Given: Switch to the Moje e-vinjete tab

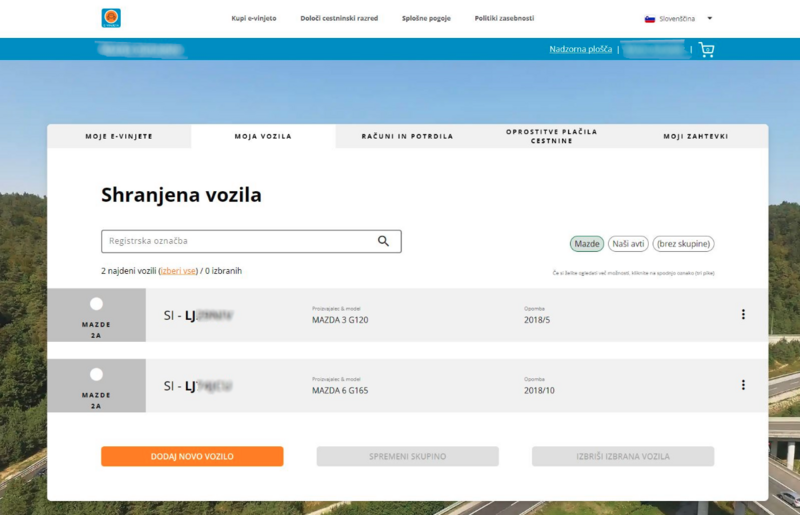Looking at the screenshot, I should (119, 136).
